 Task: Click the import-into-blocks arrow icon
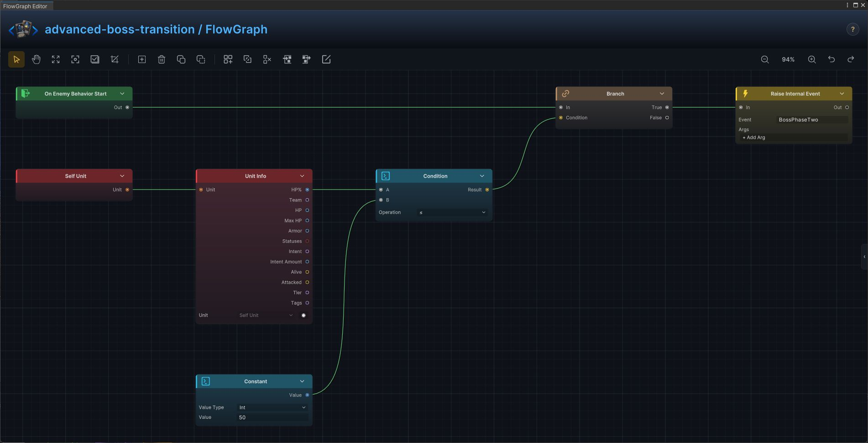point(287,59)
